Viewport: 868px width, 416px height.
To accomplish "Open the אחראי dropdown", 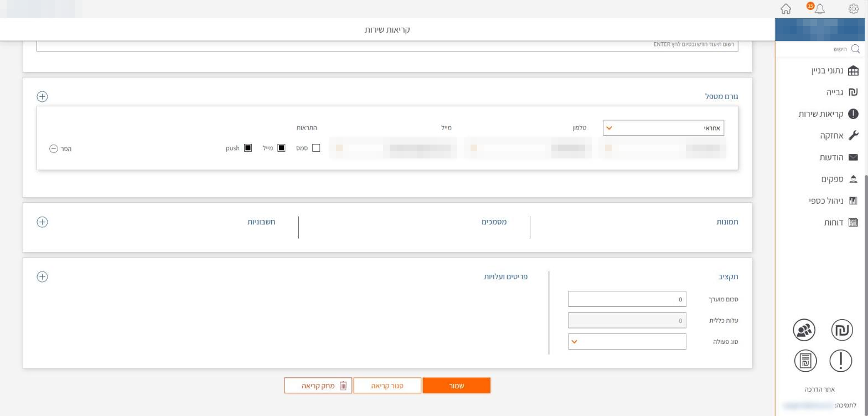I will [663, 128].
